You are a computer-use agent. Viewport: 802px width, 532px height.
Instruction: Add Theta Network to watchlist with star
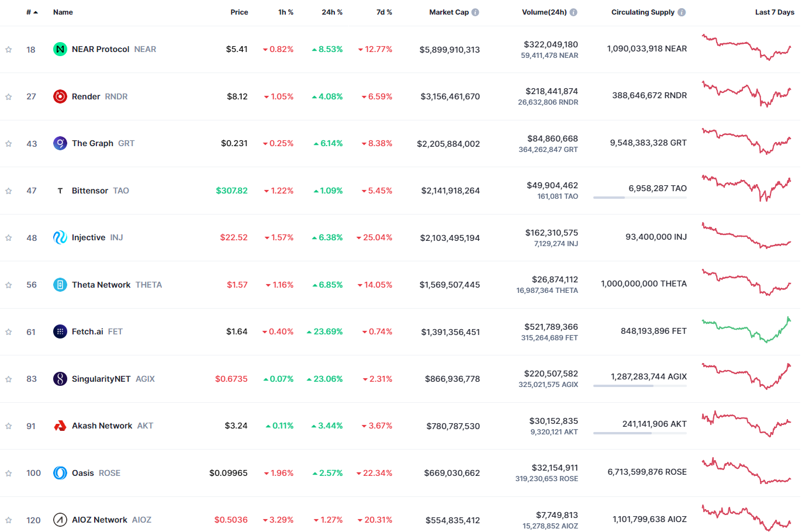pyautogui.click(x=9, y=285)
